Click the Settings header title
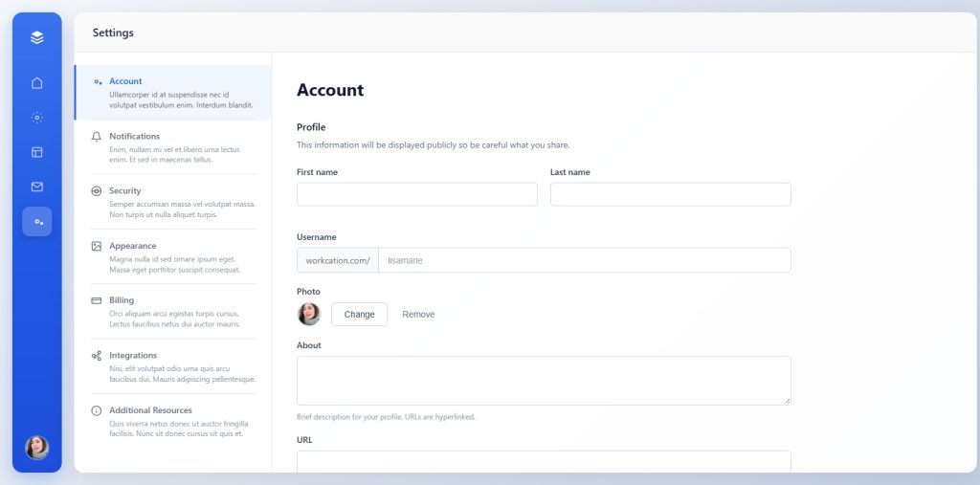Screen dimensions: 980x485 tap(113, 33)
